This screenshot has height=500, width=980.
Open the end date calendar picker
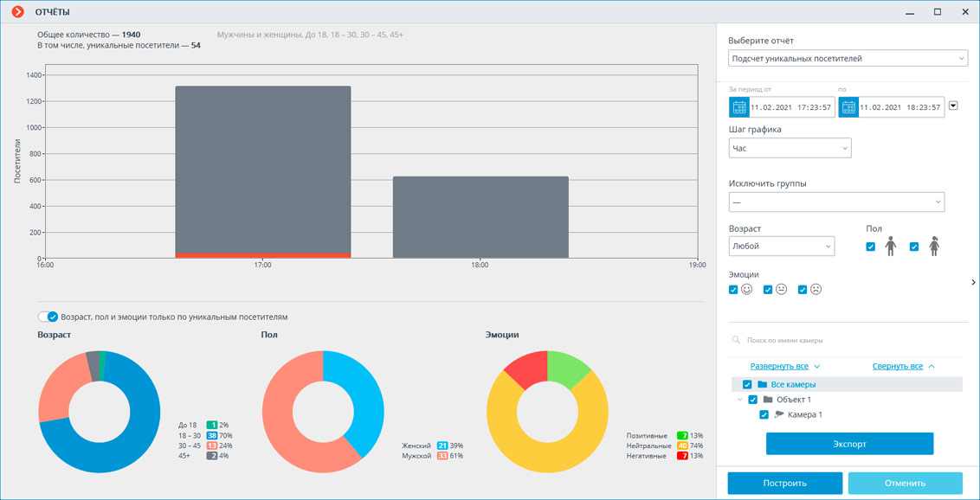point(848,107)
